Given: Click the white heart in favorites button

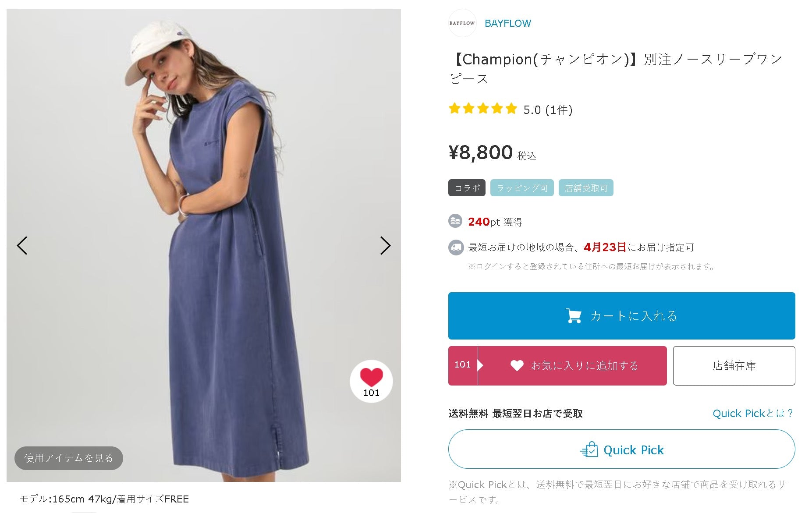Looking at the screenshot, I should pyautogui.click(x=517, y=365).
